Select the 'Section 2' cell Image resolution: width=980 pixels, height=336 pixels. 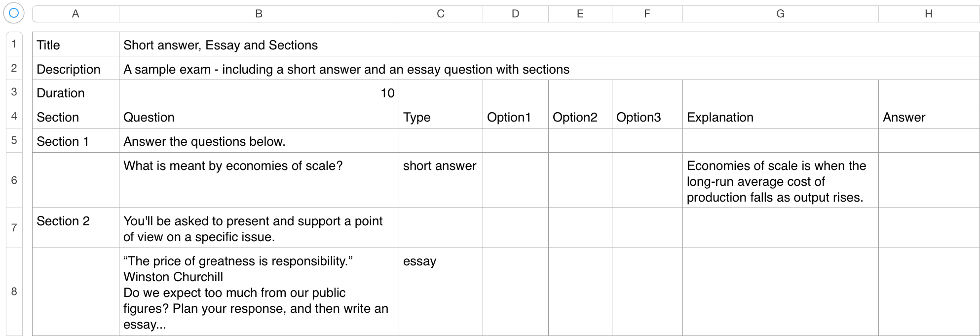click(x=63, y=221)
